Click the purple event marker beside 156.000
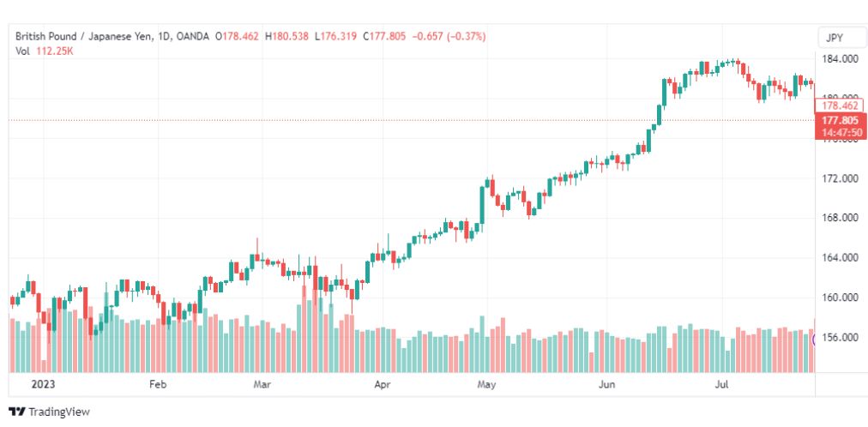This screenshot has width=868, height=427. (814, 340)
